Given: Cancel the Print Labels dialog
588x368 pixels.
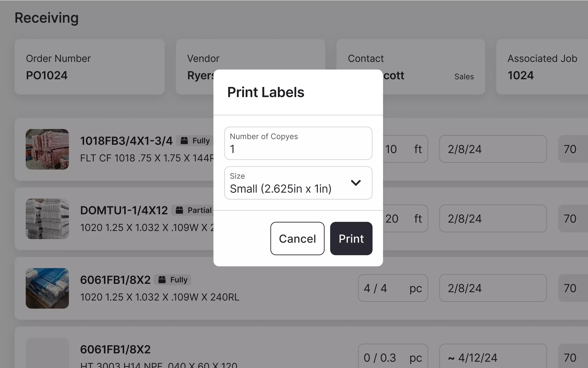Looking at the screenshot, I should (x=297, y=238).
